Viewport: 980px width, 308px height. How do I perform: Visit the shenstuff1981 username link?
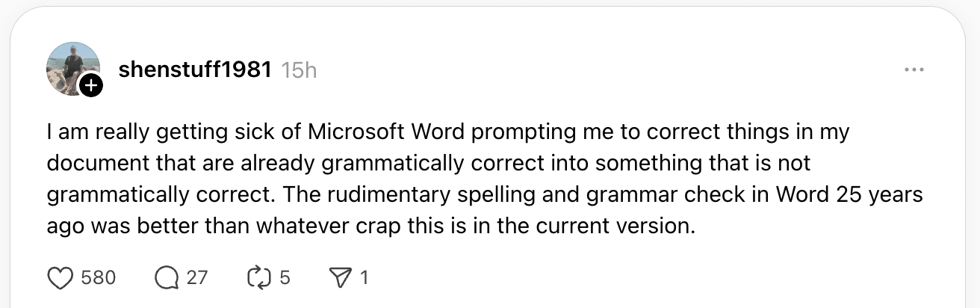(x=194, y=70)
